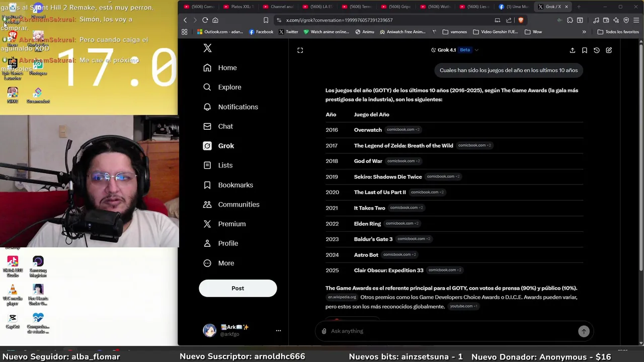Open Video Genshin bookmarks folder

495,32
